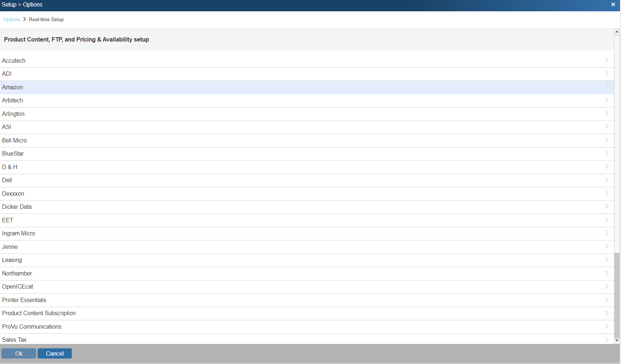
Task: Open OpenICEcat configuration
Action: click(x=18, y=287)
